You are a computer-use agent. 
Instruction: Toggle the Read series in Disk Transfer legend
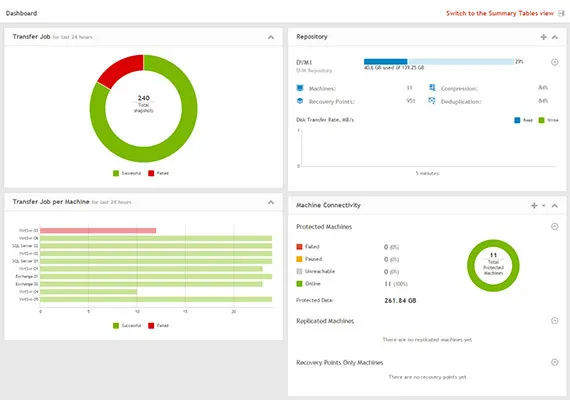(x=523, y=120)
